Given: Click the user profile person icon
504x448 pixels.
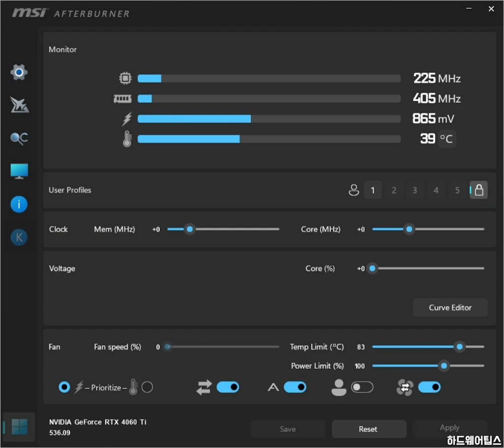Looking at the screenshot, I should click(x=354, y=190).
